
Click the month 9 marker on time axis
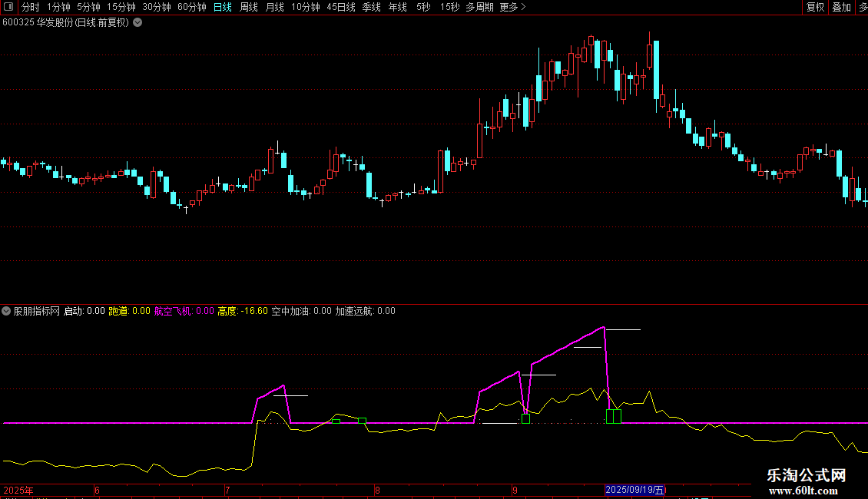tap(515, 490)
